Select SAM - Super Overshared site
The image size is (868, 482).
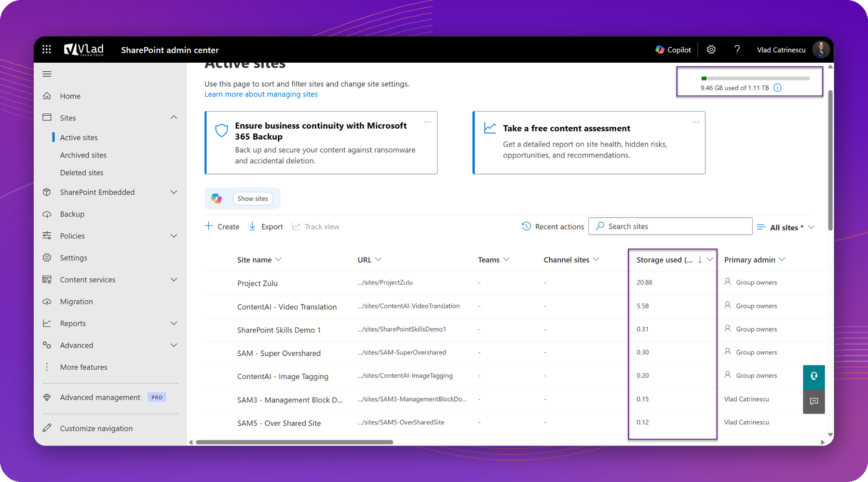279,353
